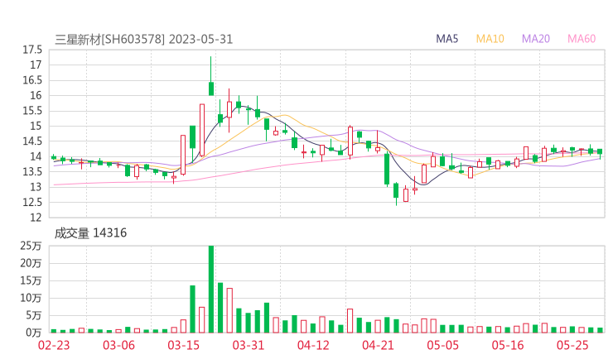The width and height of the screenshot is (613, 364).
Task: Click the MA10 legend label
Action: tap(490, 39)
